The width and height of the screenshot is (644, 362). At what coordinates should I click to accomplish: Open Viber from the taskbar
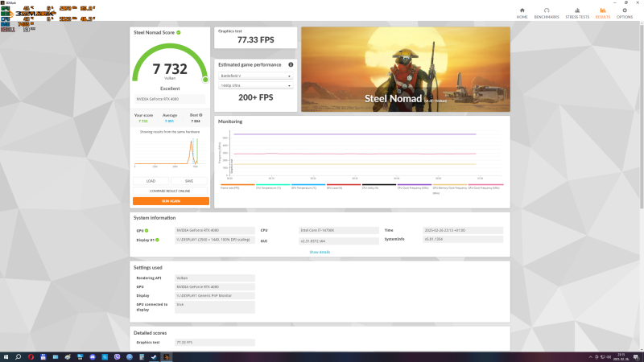click(x=117, y=356)
